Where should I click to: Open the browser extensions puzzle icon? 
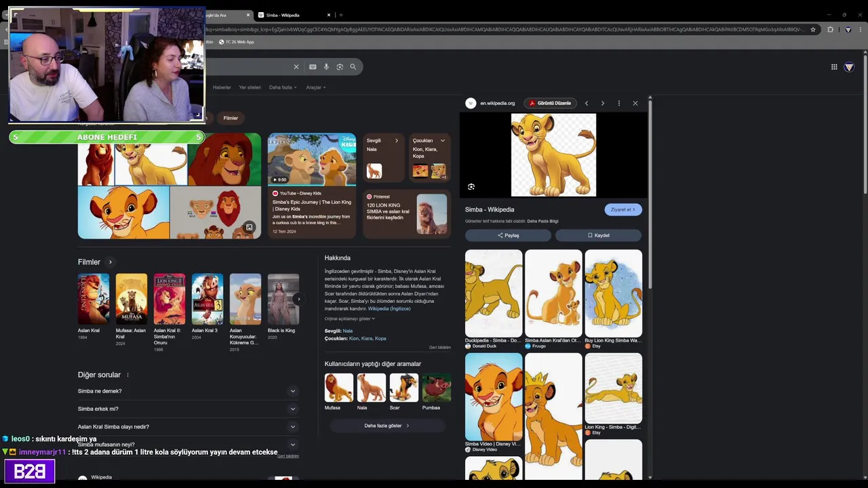(x=830, y=29)
